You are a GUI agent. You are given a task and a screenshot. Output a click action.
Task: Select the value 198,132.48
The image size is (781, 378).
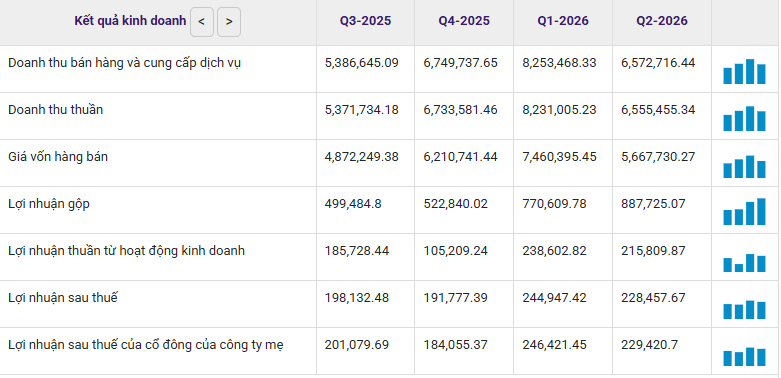357,298
